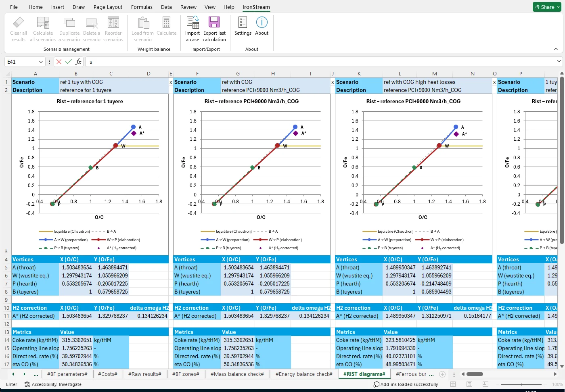This screenshot has width=565, height=392.
Task: Expand the hidden sheet tabs ellipsis
Action: point(36,374)
